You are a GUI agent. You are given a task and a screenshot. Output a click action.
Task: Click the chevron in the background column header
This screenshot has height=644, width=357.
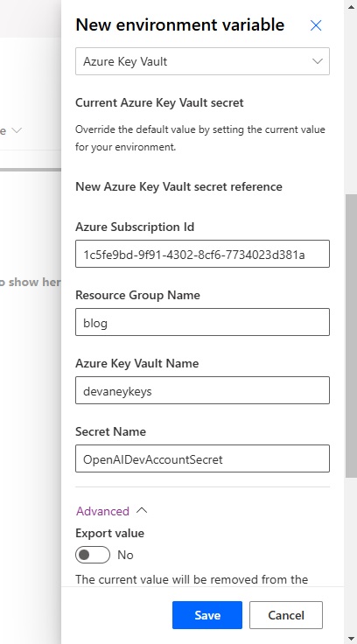[x=17, y=130]
